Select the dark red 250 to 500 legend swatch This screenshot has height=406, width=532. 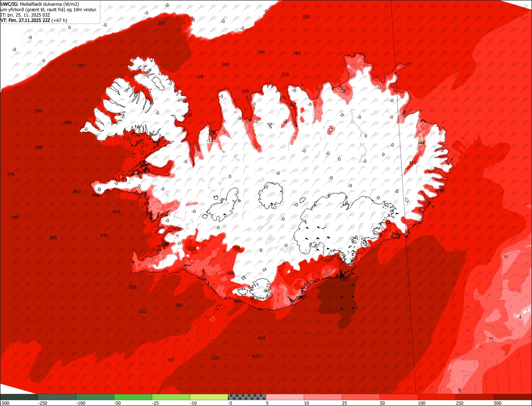click(x=475, y=397)
